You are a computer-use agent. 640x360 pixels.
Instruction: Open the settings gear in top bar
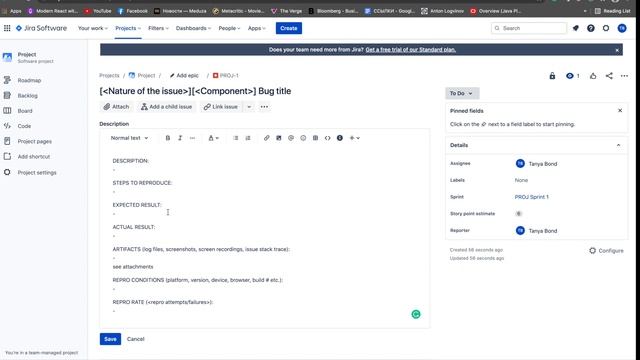point(606,28)
